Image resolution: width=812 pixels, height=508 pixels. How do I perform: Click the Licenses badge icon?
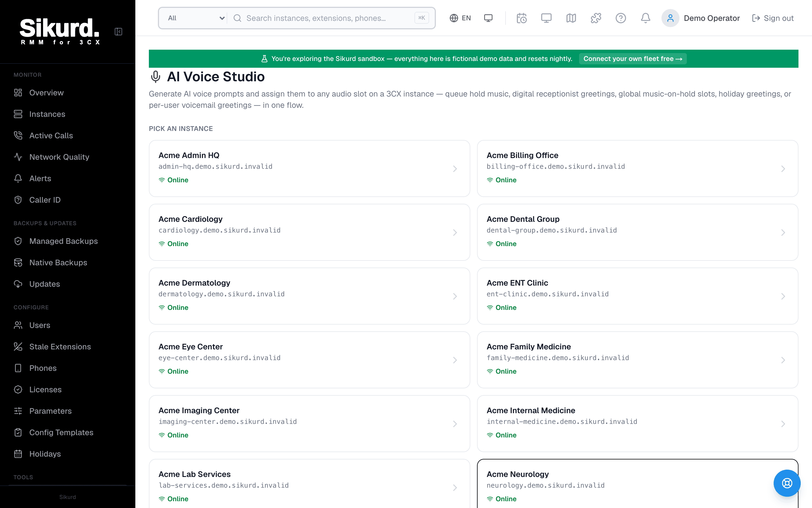point(18,390)
